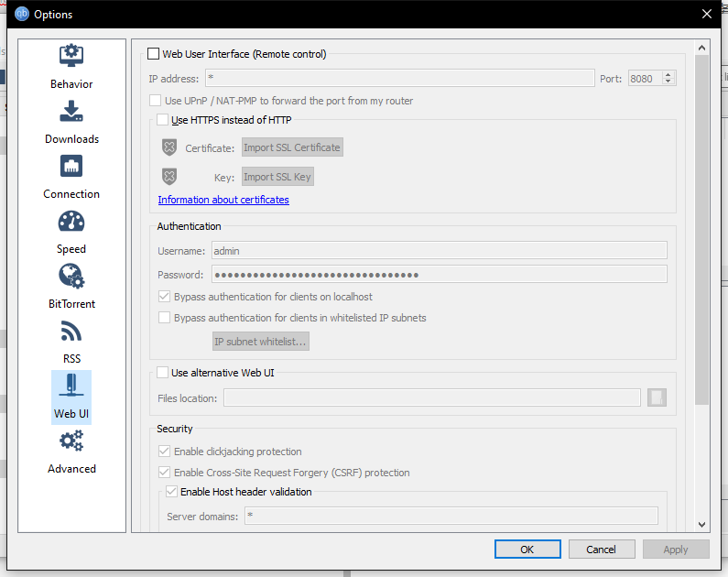Toggle Bypass authentication for whitelisted IP subnets
Image resolution: width=728 pixels, height=577 pixels.
point(164,318)
